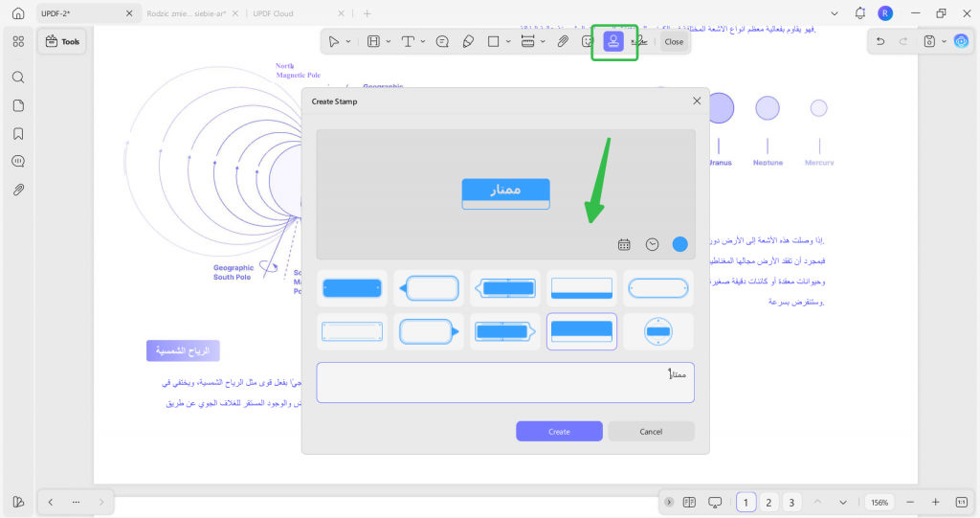Open the comments list panel in left sidebar

18,162
